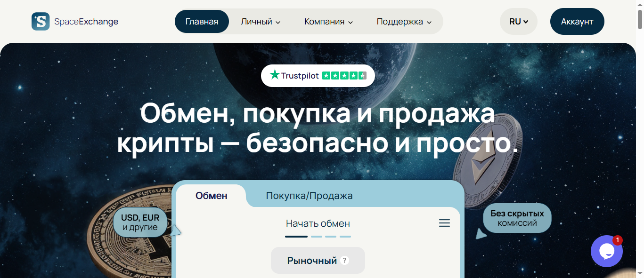Click the scrollbar up arrow
The height and width of the screenshot is (278, 644).
tap(640, 4)
